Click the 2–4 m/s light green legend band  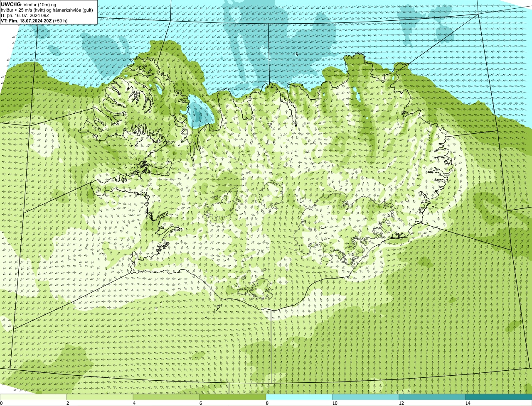[x=100, y=397]
